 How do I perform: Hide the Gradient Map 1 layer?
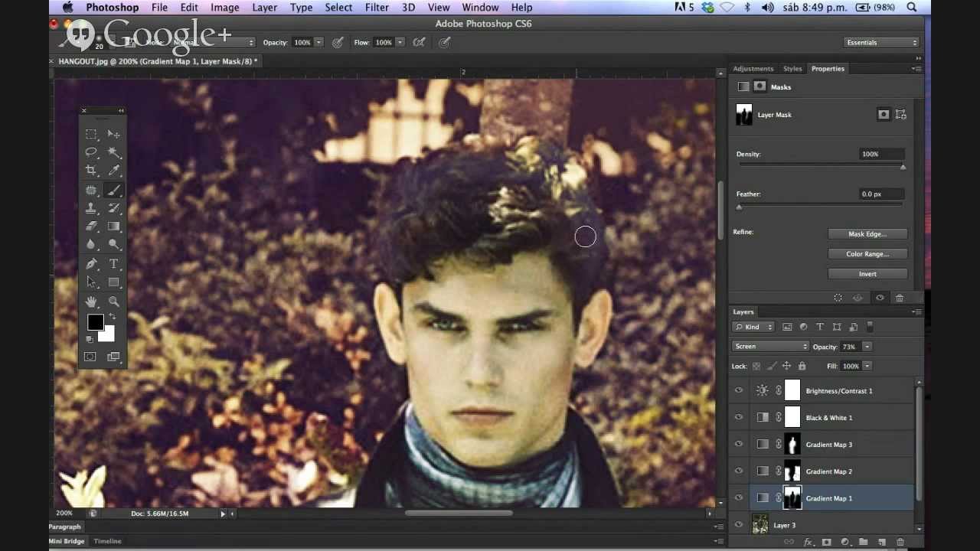pos(739,498)
